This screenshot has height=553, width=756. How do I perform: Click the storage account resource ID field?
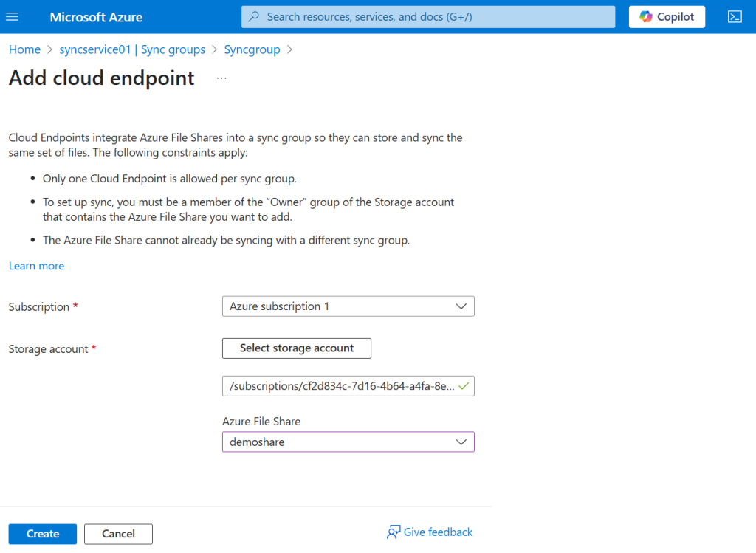[348, 386]
